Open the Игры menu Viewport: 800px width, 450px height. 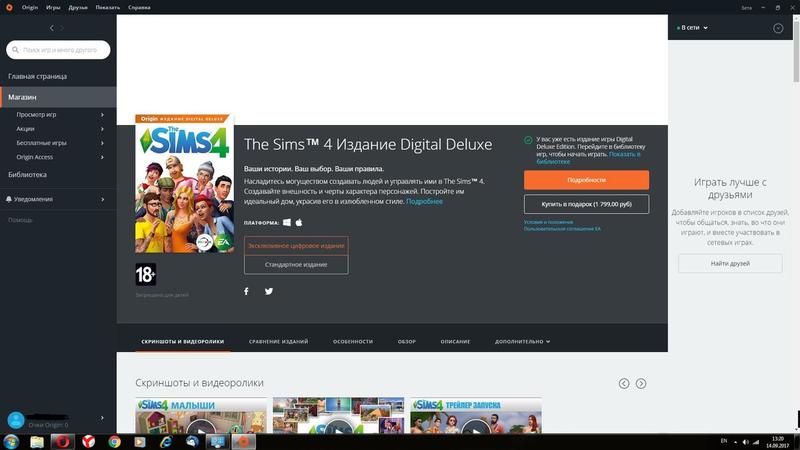53,8
